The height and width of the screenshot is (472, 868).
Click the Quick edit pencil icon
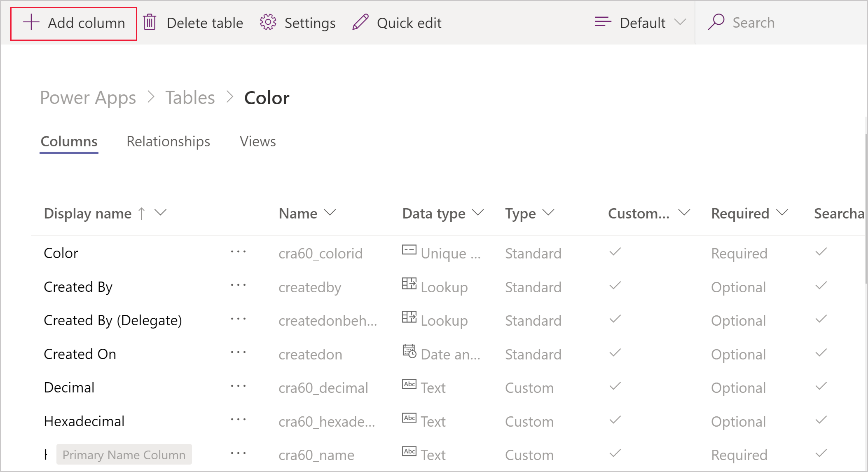361,23
